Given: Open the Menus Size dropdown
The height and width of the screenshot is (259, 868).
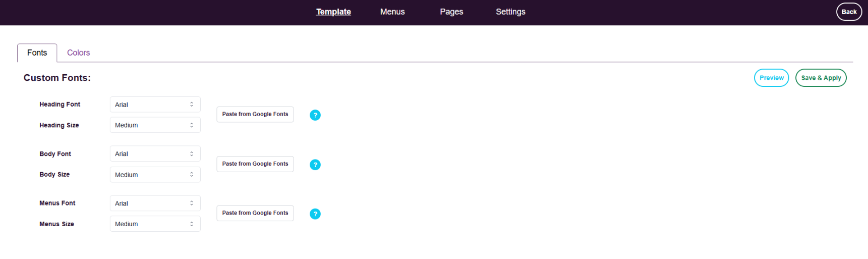Looking at the screenshot, I should (x=155, y=224).
